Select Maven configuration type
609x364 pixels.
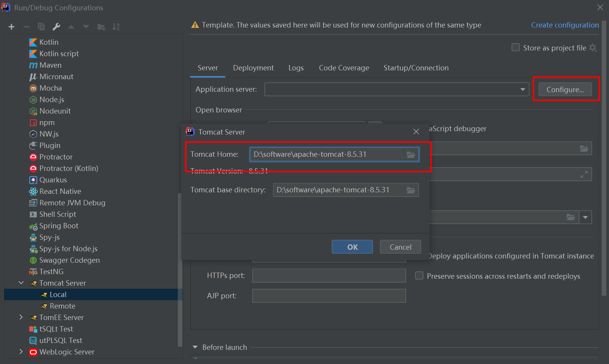tap(50, 65)
